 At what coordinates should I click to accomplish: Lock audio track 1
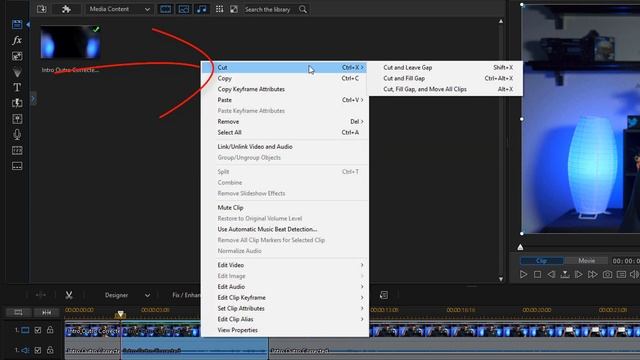(50, 350)
